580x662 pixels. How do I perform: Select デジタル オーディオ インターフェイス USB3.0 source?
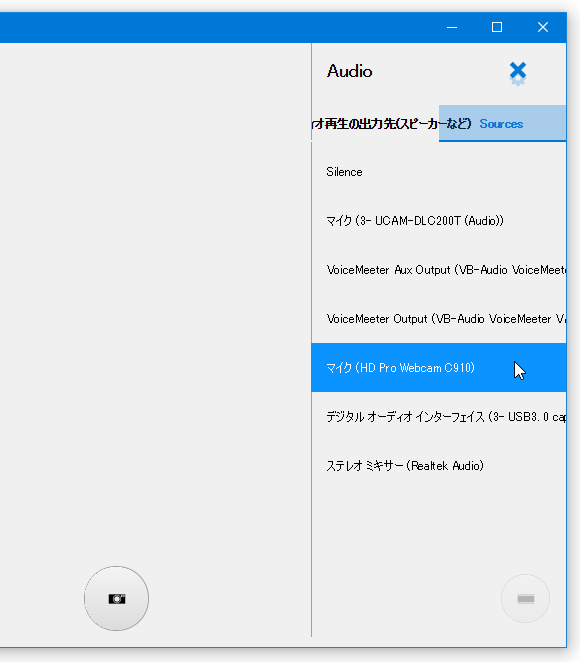pyautogui.click(x=439, y=417)
